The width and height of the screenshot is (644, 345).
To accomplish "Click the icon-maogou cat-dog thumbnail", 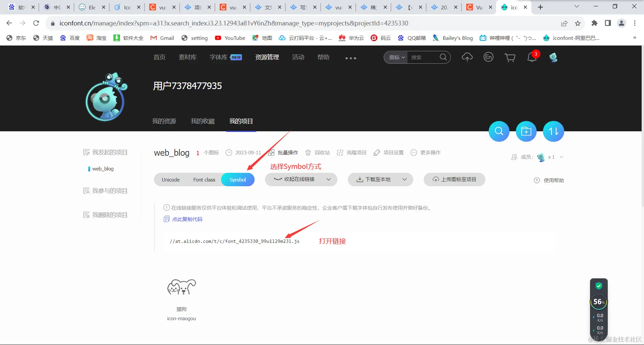I will 181,287.
